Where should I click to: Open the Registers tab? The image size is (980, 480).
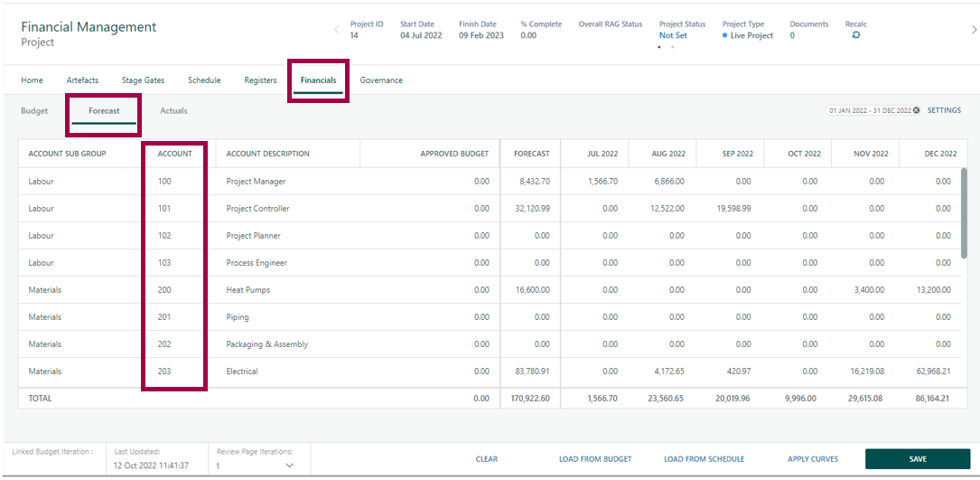261,80
